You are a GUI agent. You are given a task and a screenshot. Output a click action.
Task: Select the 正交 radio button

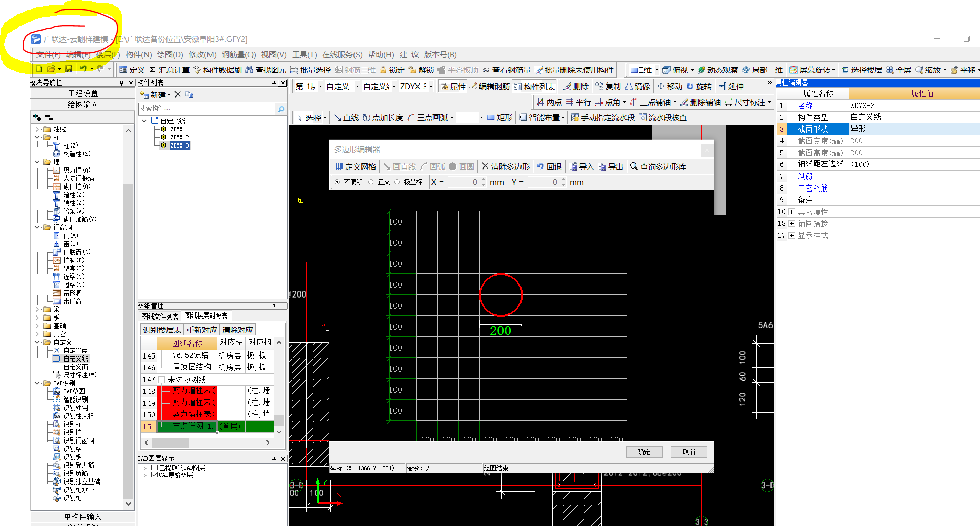click(x=371, y=182)
